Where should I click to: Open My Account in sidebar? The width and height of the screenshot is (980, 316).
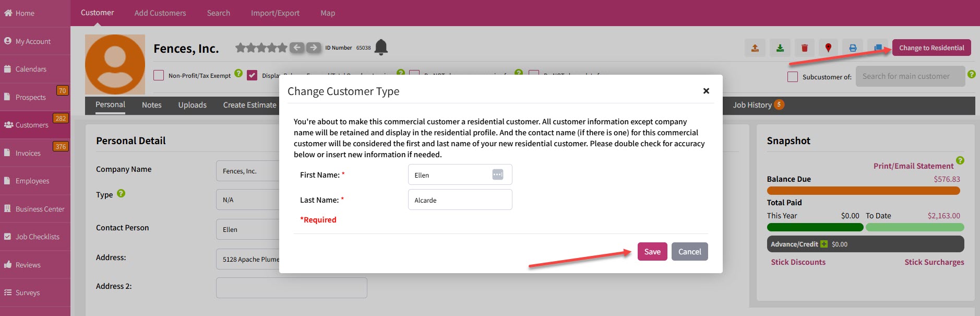click(x=35, y=41)
